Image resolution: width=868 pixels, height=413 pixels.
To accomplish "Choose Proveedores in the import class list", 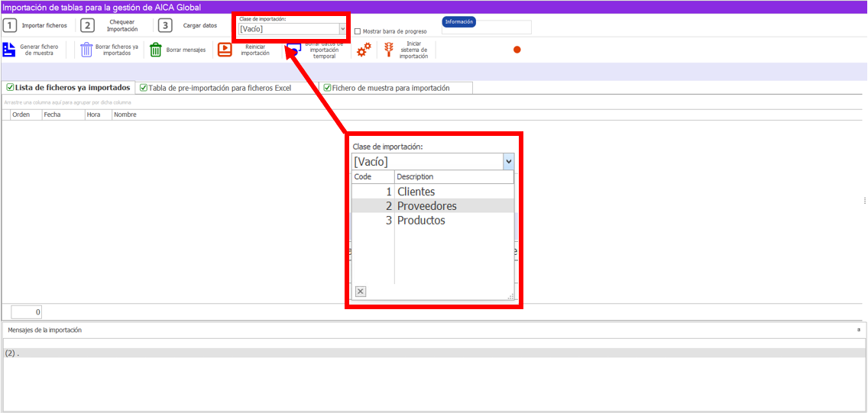I will [x=426, y=206].
